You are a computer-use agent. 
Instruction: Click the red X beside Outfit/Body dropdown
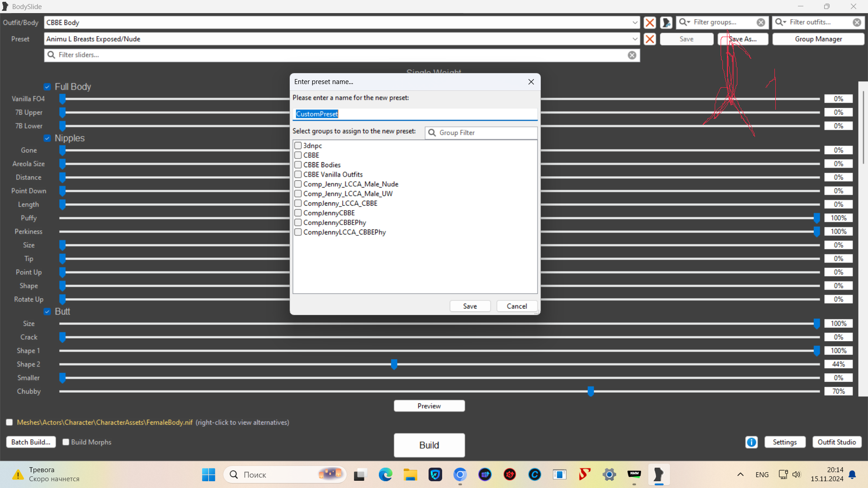pos(650,23)
